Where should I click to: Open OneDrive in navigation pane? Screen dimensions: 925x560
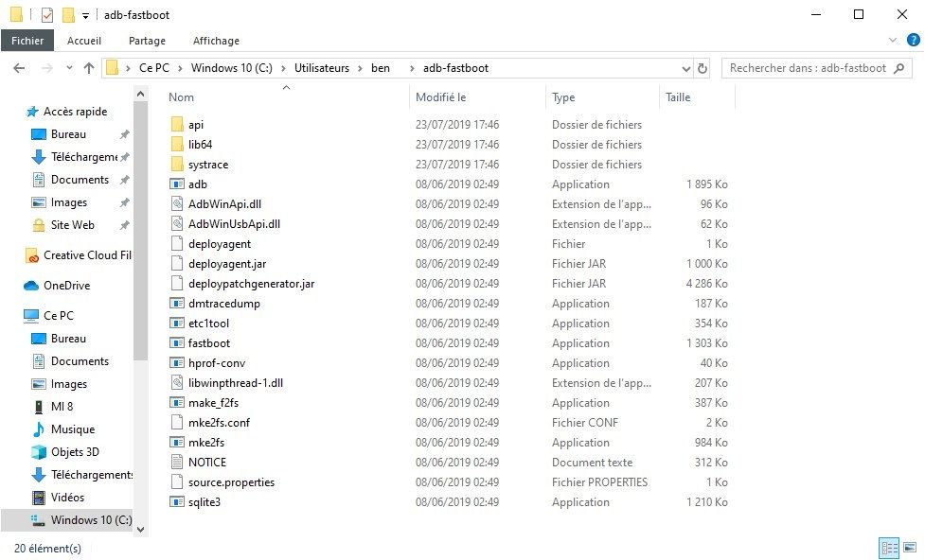66,286
